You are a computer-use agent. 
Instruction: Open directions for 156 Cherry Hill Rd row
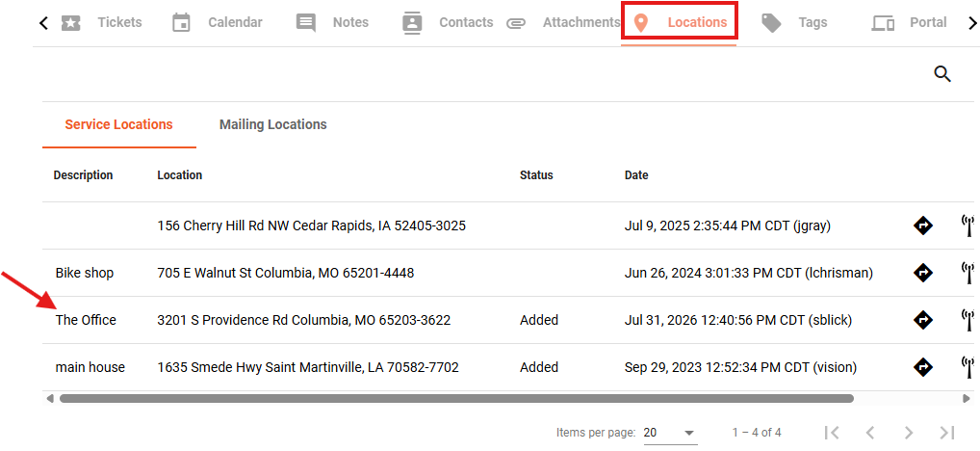tap(922, 225)
